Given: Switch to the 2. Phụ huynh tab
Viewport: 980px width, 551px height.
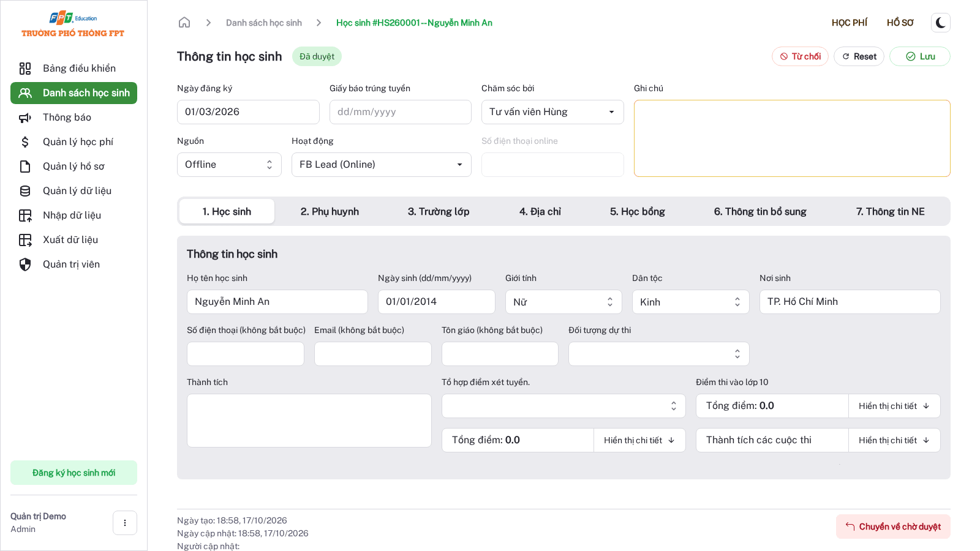Looking at the screenshot, I should pyautogui.click(x=330, y=211).
